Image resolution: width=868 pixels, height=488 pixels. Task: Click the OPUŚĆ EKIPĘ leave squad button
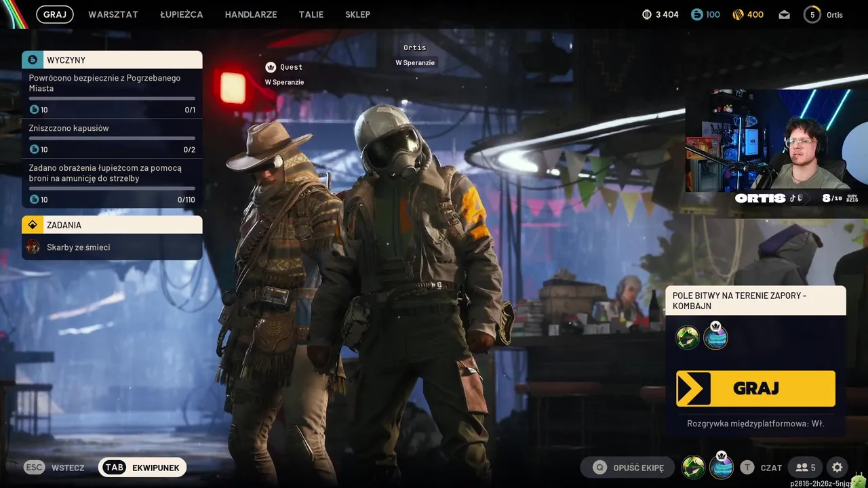pos(627,468)
